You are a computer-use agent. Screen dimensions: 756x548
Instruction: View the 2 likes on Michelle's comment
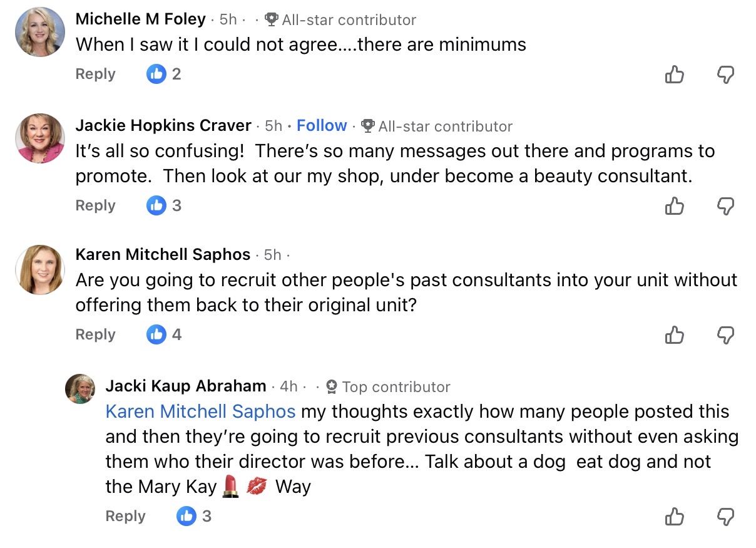click(x=164, y=74)
